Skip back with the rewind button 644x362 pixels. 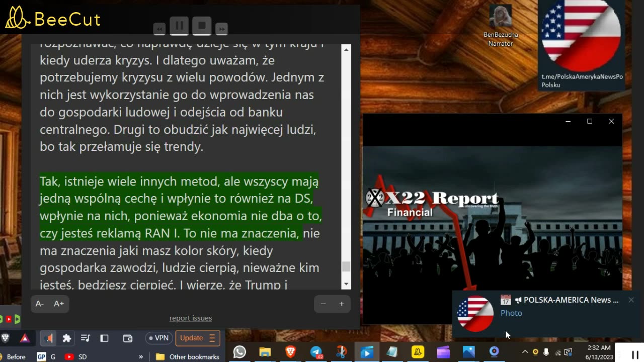(x=159, y=29)
